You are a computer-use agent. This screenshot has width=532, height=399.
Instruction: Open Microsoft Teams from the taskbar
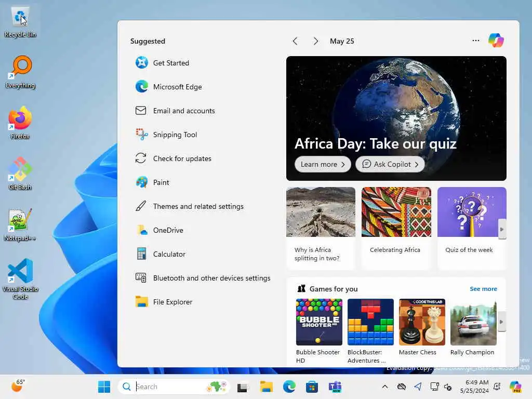coord(335,387)
